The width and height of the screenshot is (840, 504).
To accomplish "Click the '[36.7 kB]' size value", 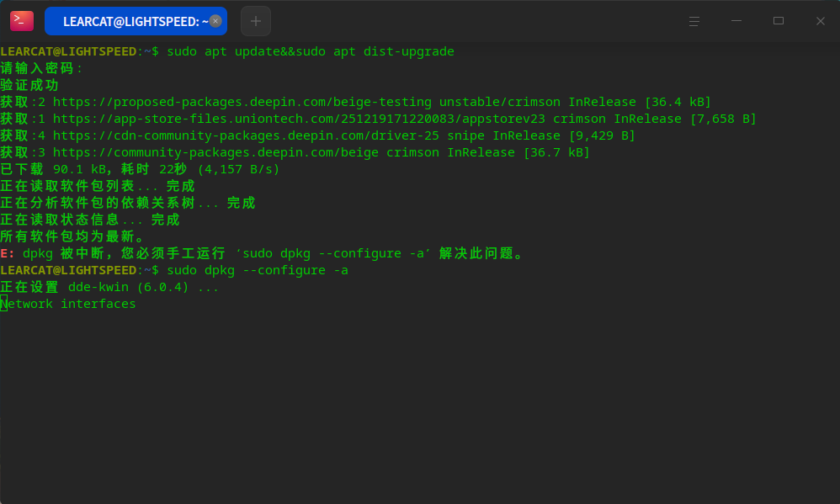I will tap(556, 152).
